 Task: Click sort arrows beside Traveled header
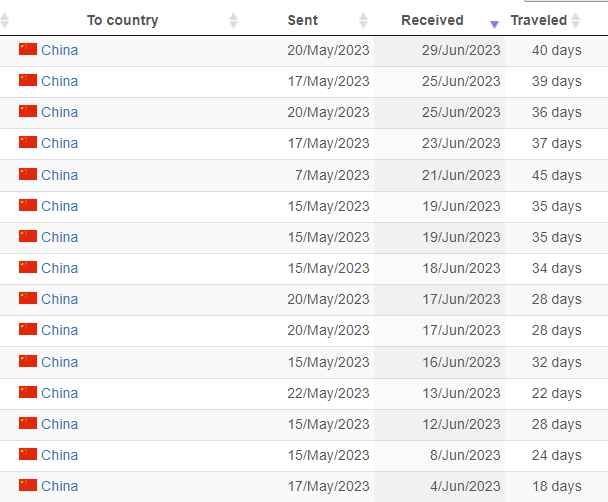point(576,21)
